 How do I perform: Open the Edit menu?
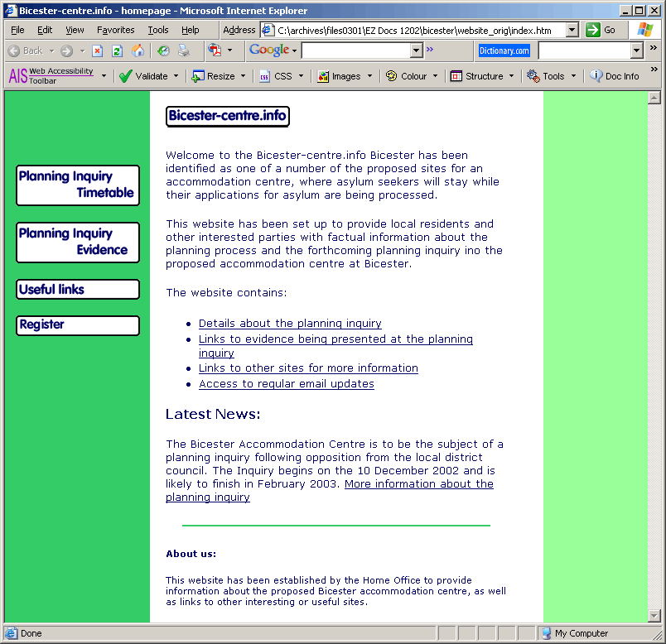tap(45, 30)
